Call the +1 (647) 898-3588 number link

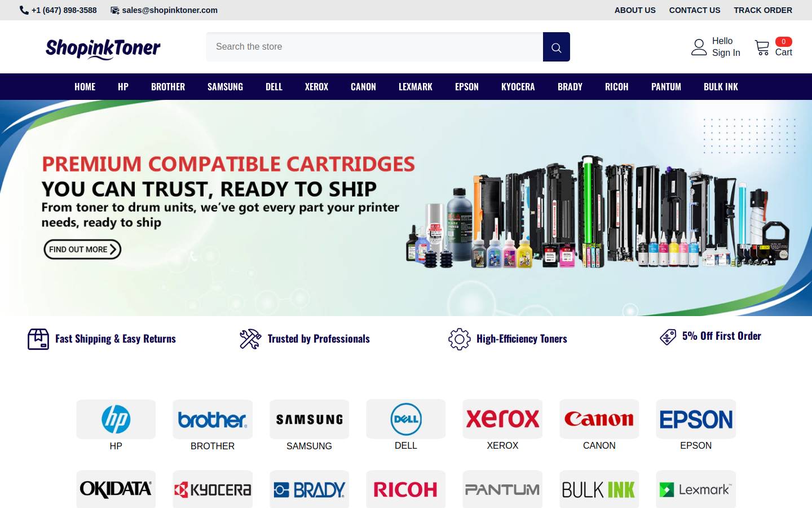[64, 10]
